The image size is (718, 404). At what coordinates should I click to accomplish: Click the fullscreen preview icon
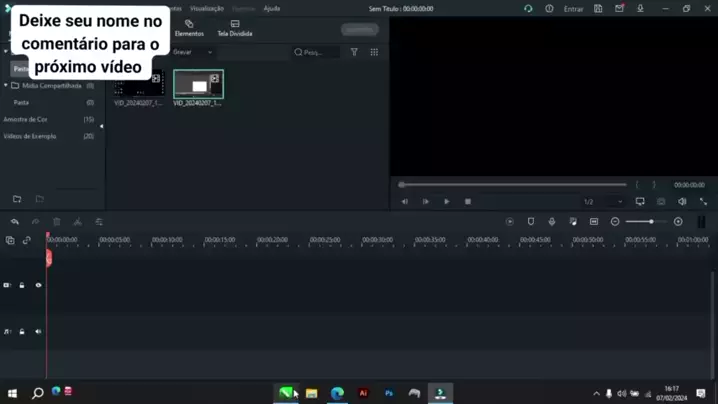tap(703, 202)
